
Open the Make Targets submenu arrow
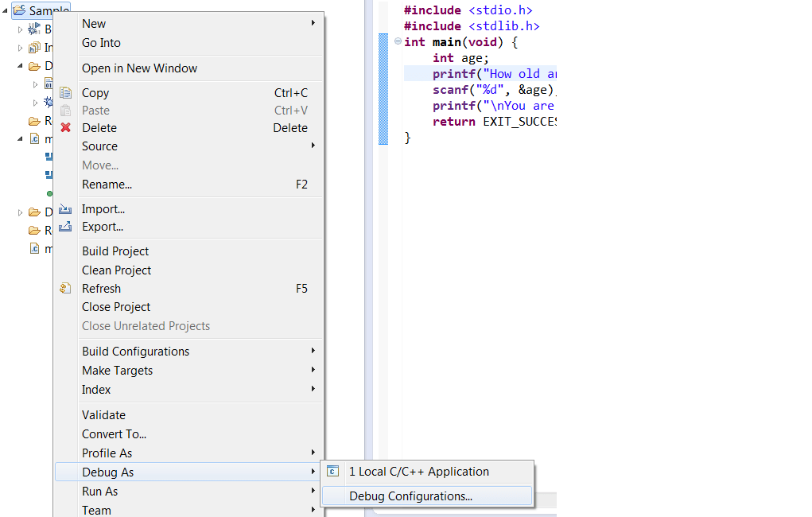coord(313,370)
